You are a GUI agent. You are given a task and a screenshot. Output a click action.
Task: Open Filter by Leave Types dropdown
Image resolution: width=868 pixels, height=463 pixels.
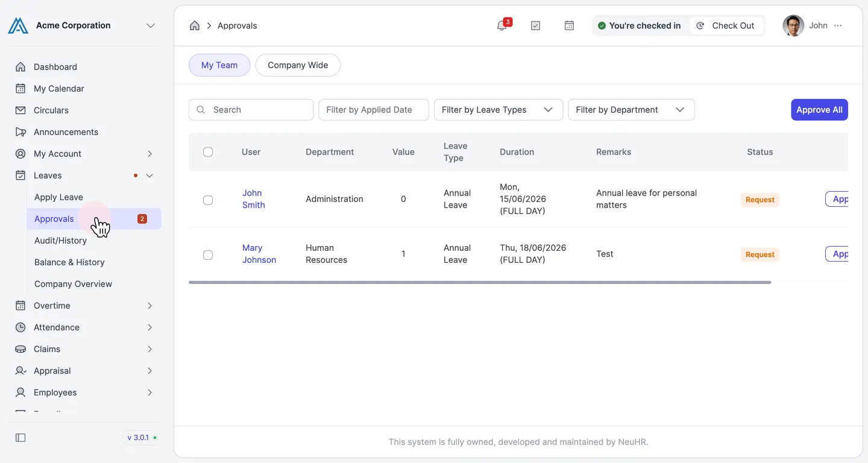click(x=498, y=110)
